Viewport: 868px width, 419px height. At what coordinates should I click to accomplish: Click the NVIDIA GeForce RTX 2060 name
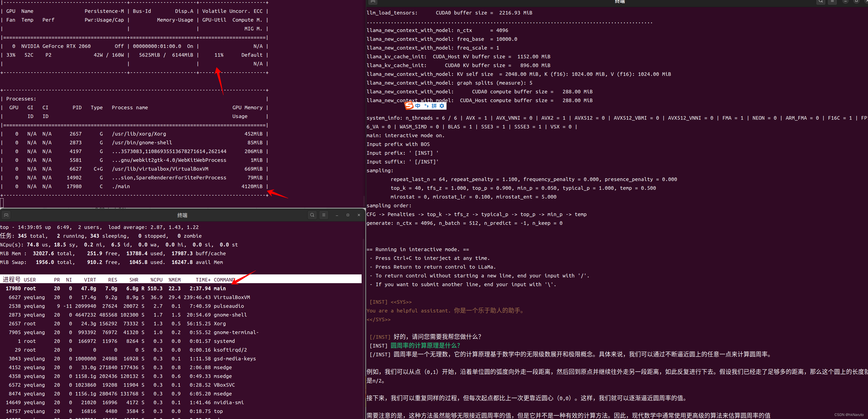point(56,46)
